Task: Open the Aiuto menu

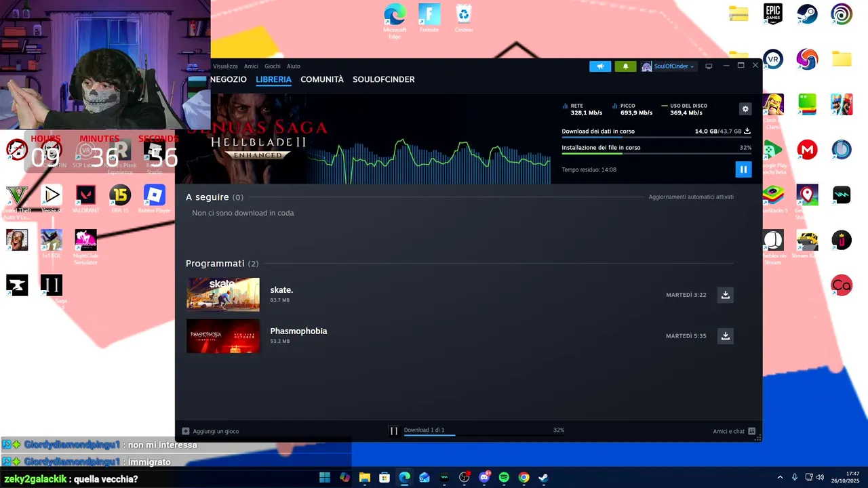Action: click(294, 66)
